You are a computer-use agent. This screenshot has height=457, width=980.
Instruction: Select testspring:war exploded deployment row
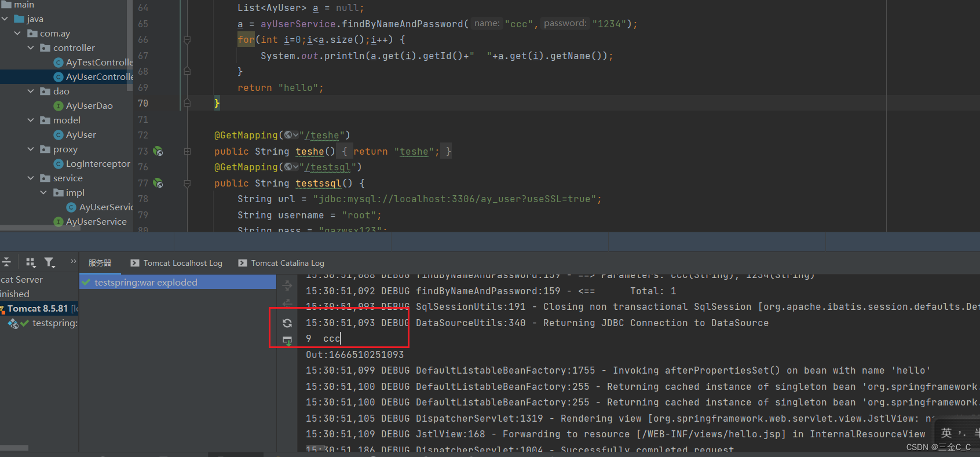[178, 282]
